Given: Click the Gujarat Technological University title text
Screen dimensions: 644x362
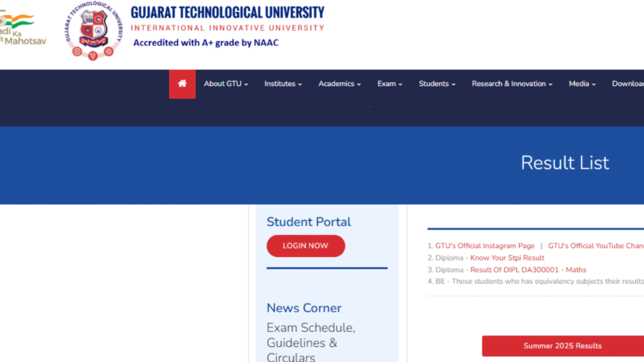Looking at the screenshot, I should (x=227, y=13).
